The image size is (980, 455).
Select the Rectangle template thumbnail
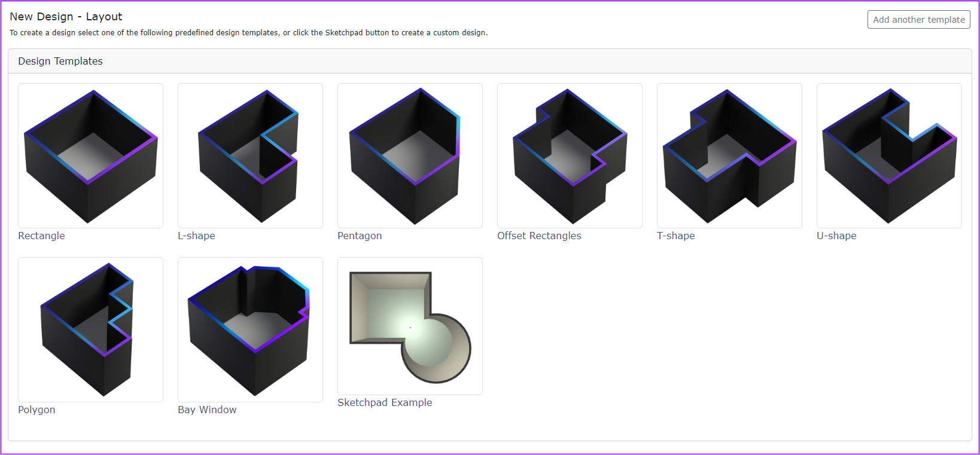90,155
